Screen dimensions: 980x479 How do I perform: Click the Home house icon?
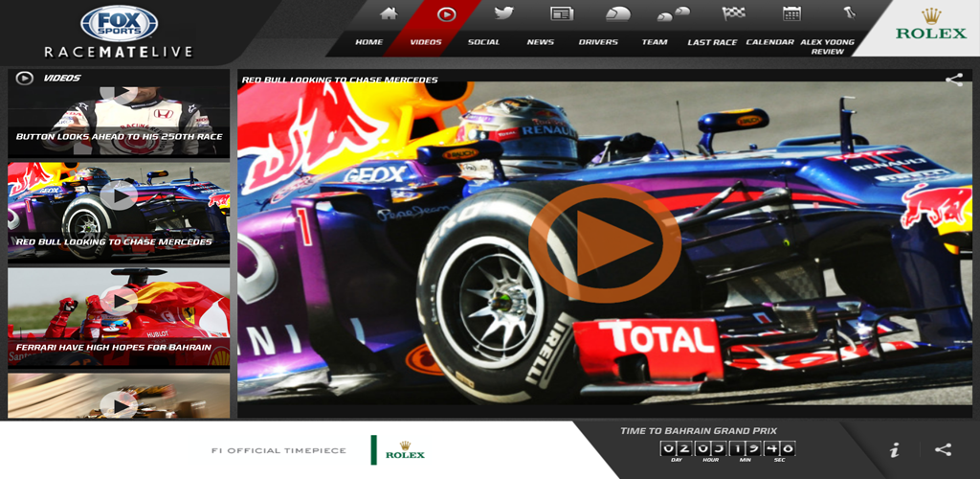389,13
